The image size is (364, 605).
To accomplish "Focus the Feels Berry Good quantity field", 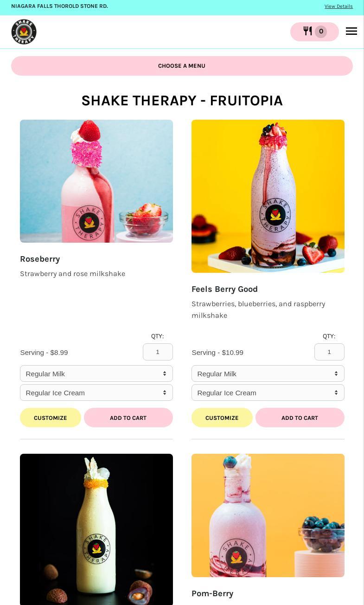I will (x=329, y=352).
